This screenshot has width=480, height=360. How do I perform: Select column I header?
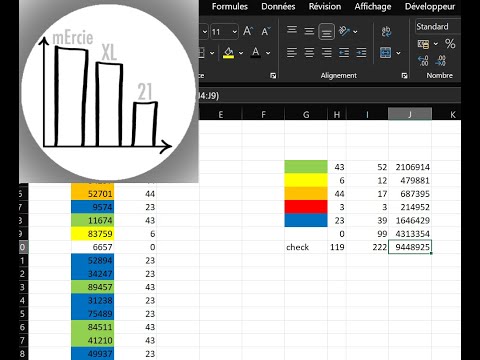click(367, 114)
